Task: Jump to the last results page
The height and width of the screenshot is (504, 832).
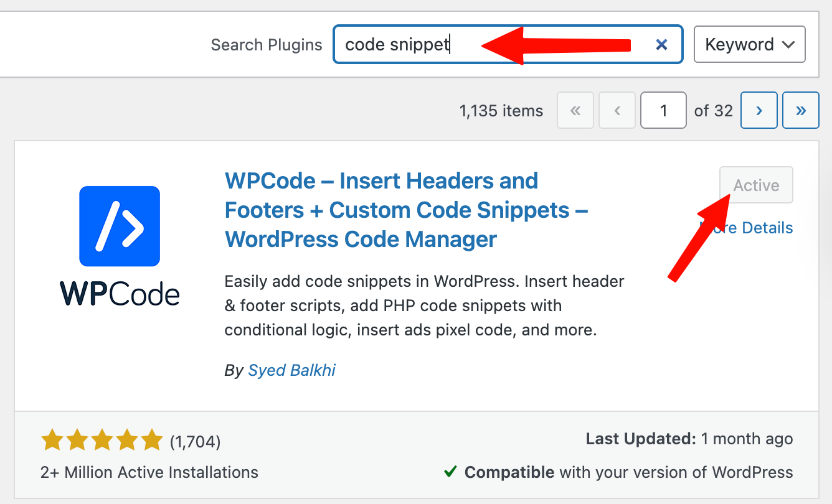Action: point(801,111)
